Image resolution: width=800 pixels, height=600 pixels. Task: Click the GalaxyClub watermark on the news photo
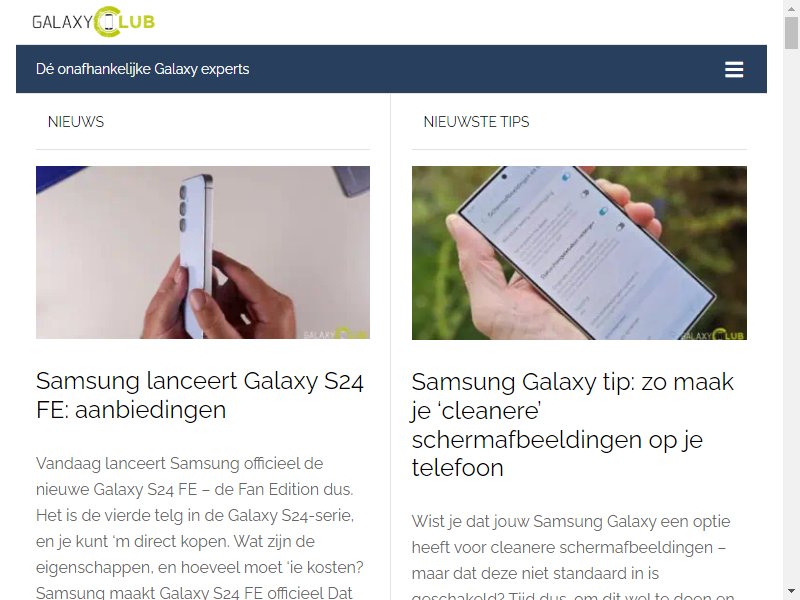(335, 334)
